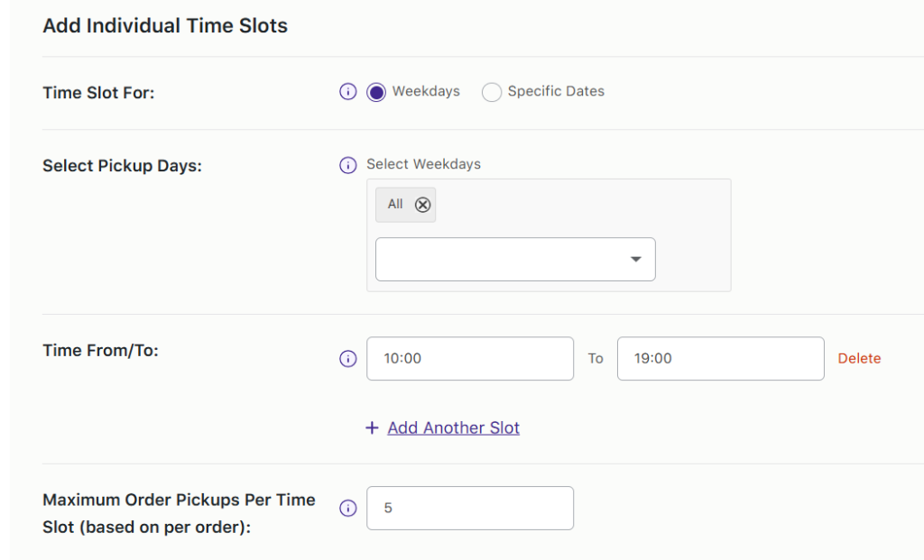Select the Weekdays radio button
This screenshot has width=924, height=560.
coord(375,92)
